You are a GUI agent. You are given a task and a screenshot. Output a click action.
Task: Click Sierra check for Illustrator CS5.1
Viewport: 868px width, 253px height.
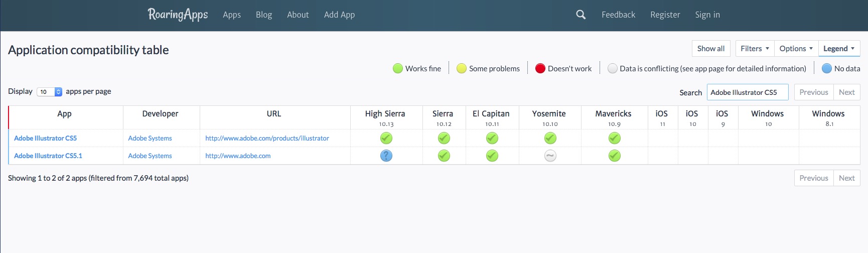[444, 156]
